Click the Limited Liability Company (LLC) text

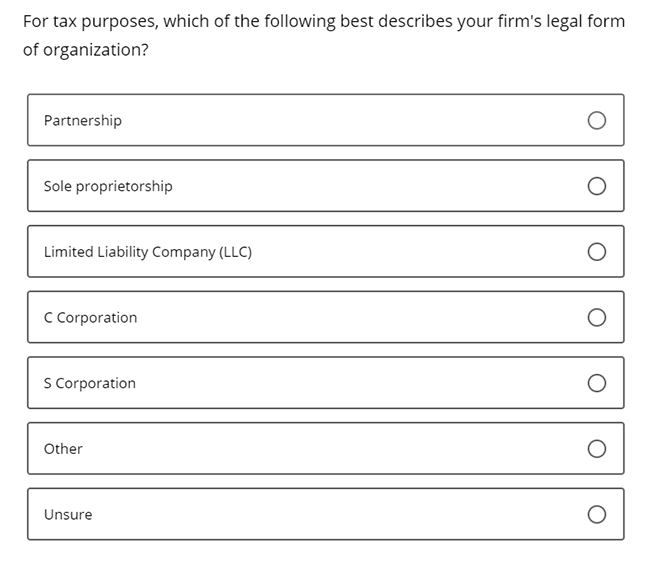click(148, 252)
